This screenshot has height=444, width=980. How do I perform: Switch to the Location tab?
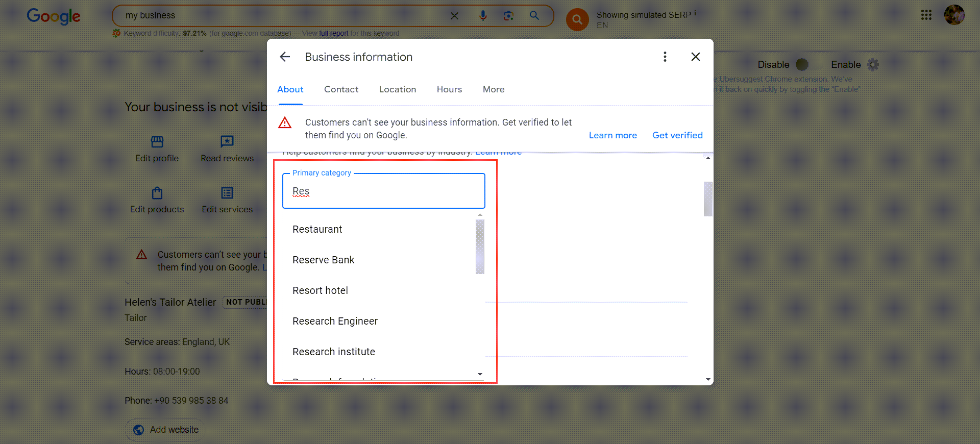[x=398, y=89]
